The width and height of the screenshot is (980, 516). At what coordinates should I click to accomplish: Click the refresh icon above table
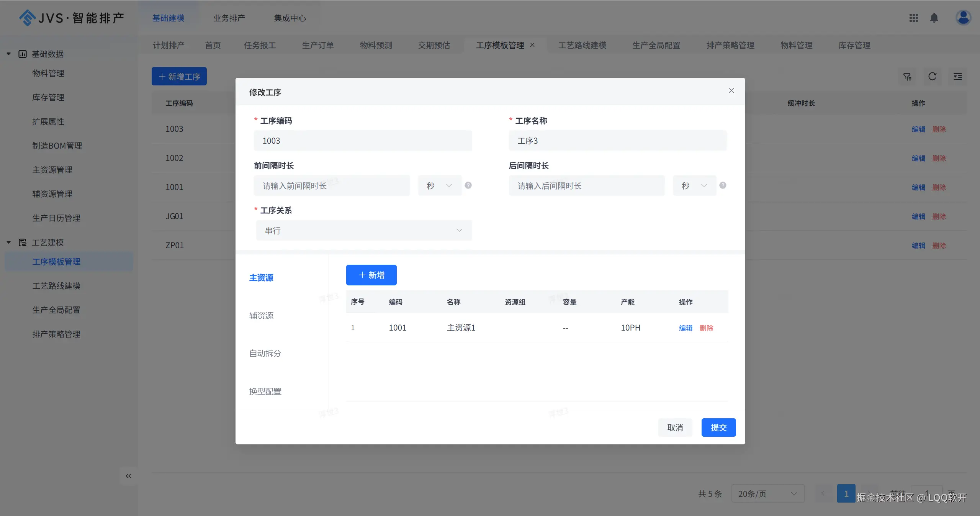pos(932,77)
